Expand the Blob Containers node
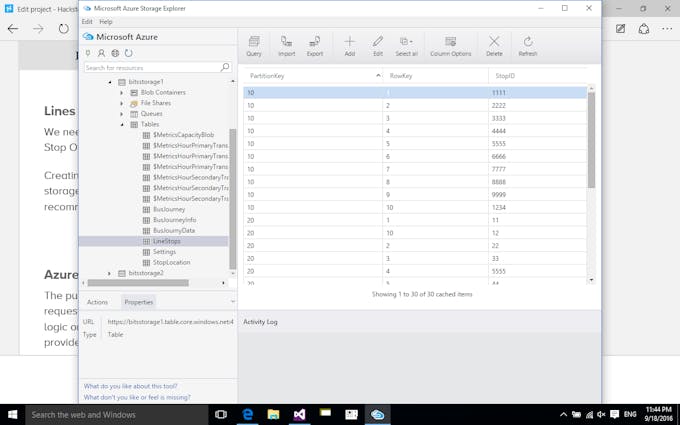 122,92
